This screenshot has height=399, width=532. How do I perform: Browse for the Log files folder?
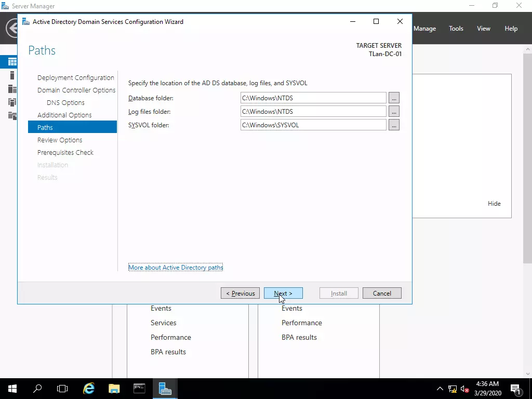click(394, 112)
